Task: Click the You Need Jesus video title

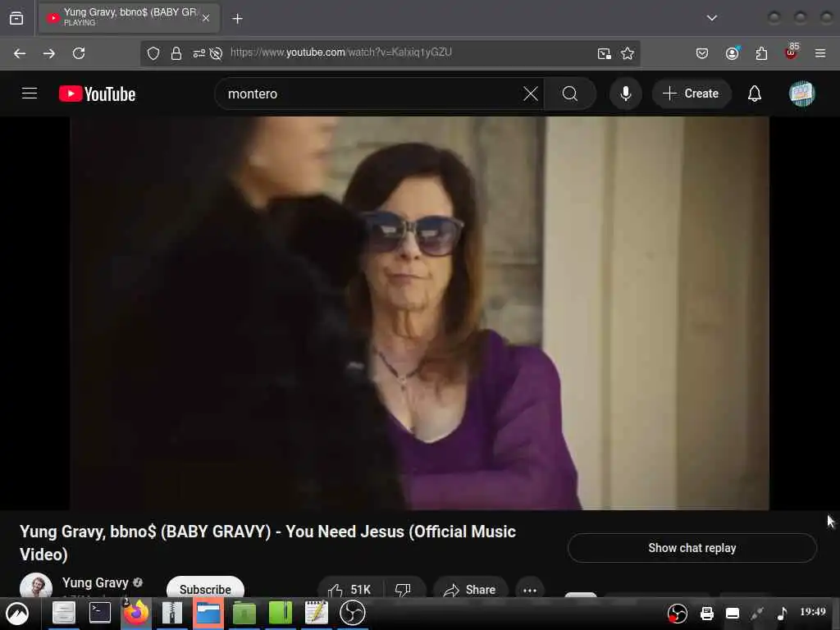Action: (x=268, y=543)
